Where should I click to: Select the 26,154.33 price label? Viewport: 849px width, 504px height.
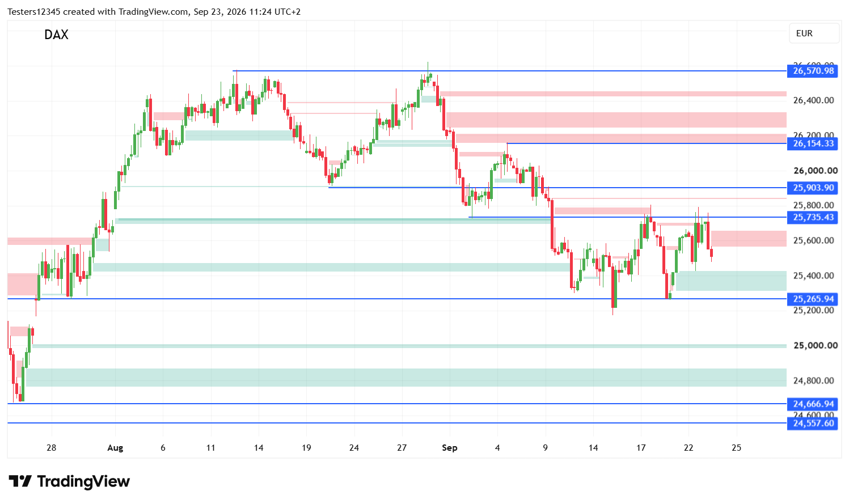click(812, 143)
